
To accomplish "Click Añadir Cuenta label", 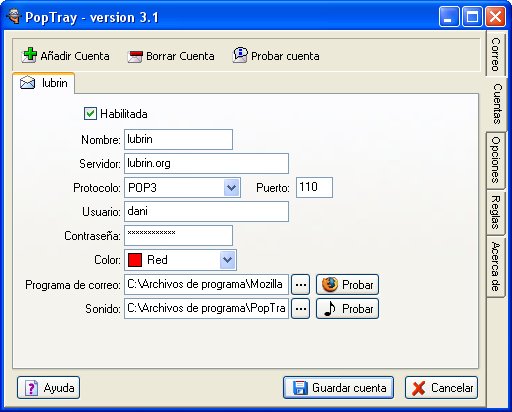I will (x=75, y=56).
